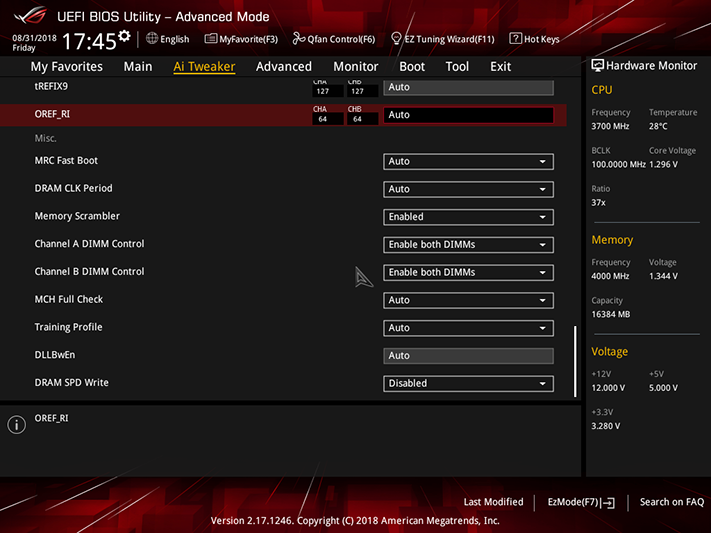Click the 17:45 clock display

89,41
